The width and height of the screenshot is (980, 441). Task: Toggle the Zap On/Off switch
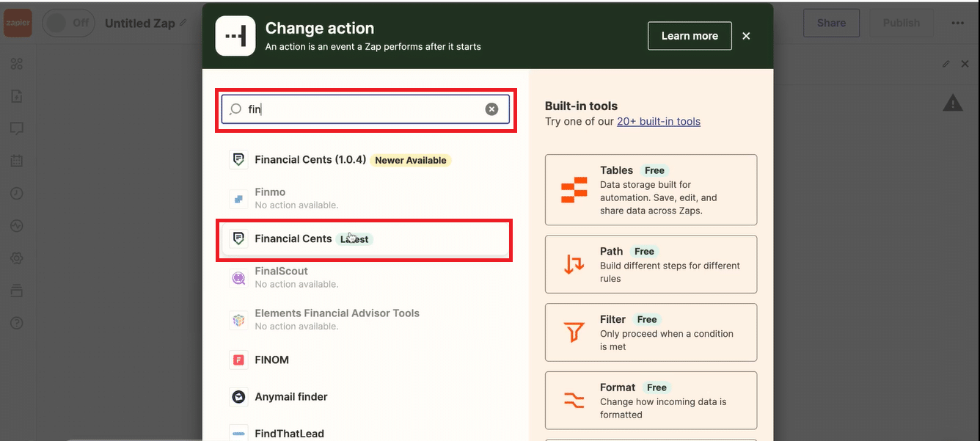[68, 23]
